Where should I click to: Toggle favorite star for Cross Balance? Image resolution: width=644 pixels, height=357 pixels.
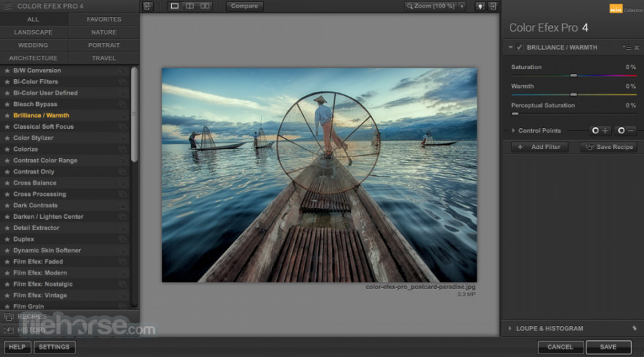click(x=7, y=183)
